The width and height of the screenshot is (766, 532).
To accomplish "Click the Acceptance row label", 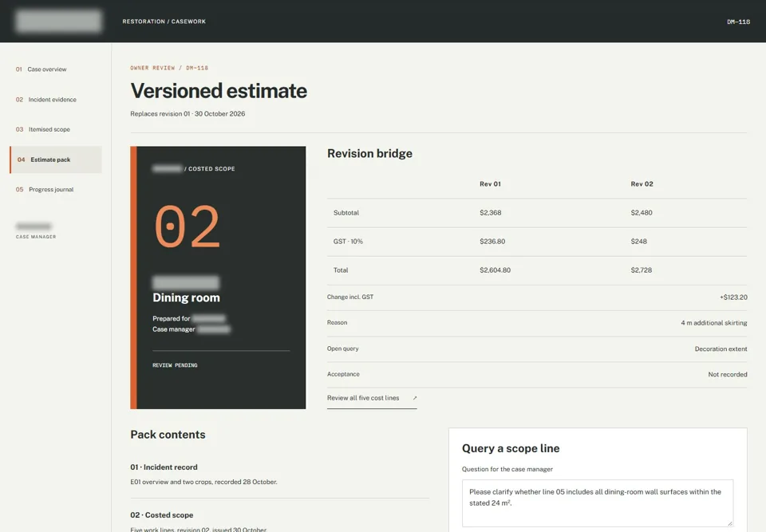I will [343, 374].
